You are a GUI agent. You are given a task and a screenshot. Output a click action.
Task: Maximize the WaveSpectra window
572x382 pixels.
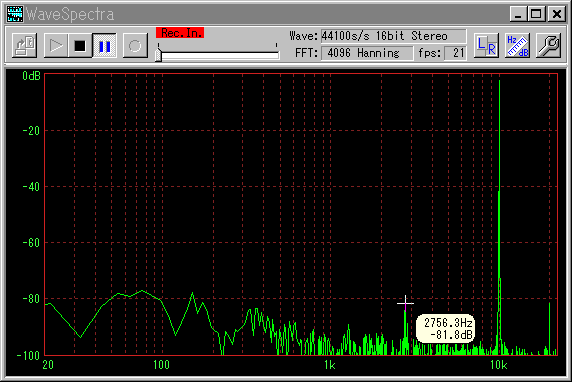pyautogui.click(x=536, y=14)
